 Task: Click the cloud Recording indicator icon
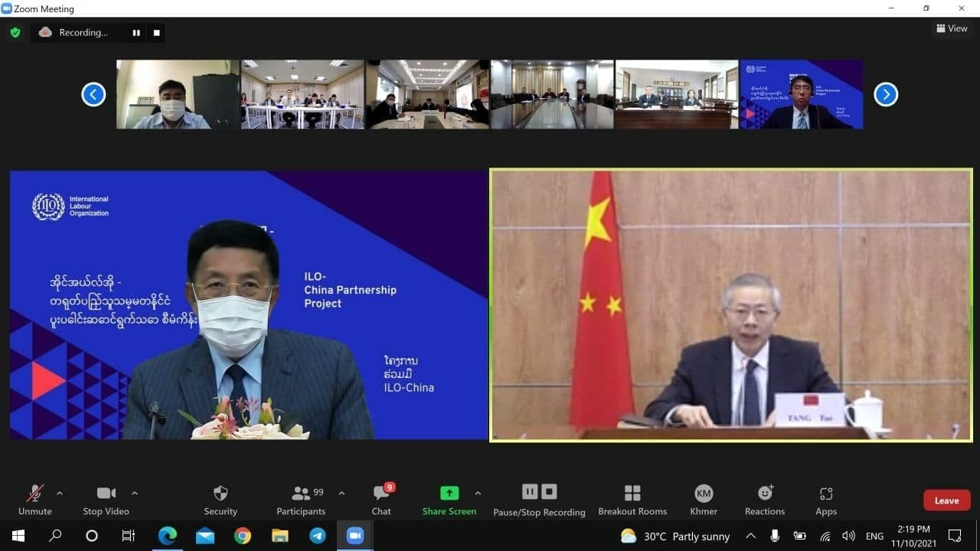[45, 32]
